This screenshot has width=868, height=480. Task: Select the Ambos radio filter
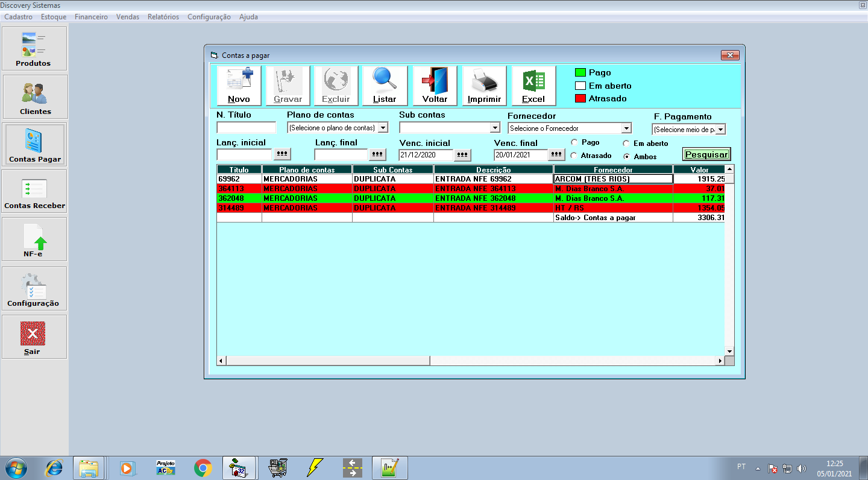[626, 157]
